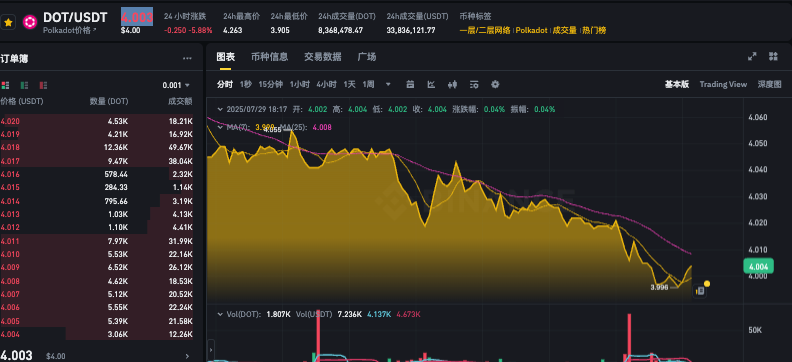
Task: Select the 15分钟 time interval
Action: 271,84
